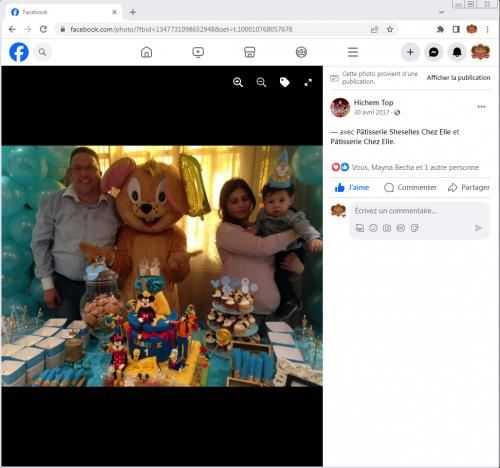Click the 30 avril 2017 date
Image resolution: width=500 pixels, height=468 pixels.
click(371, 112)
